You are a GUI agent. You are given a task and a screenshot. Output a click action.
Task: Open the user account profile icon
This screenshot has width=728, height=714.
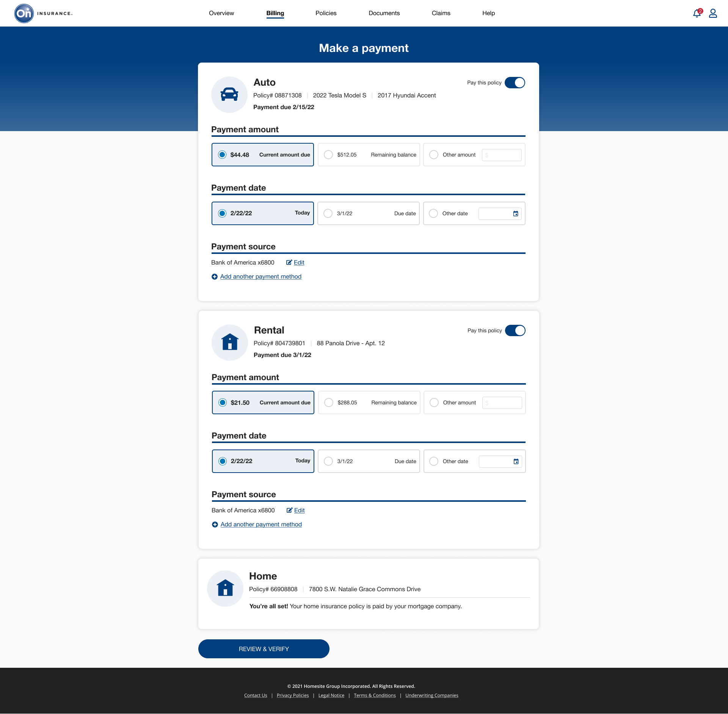(713, 14)
